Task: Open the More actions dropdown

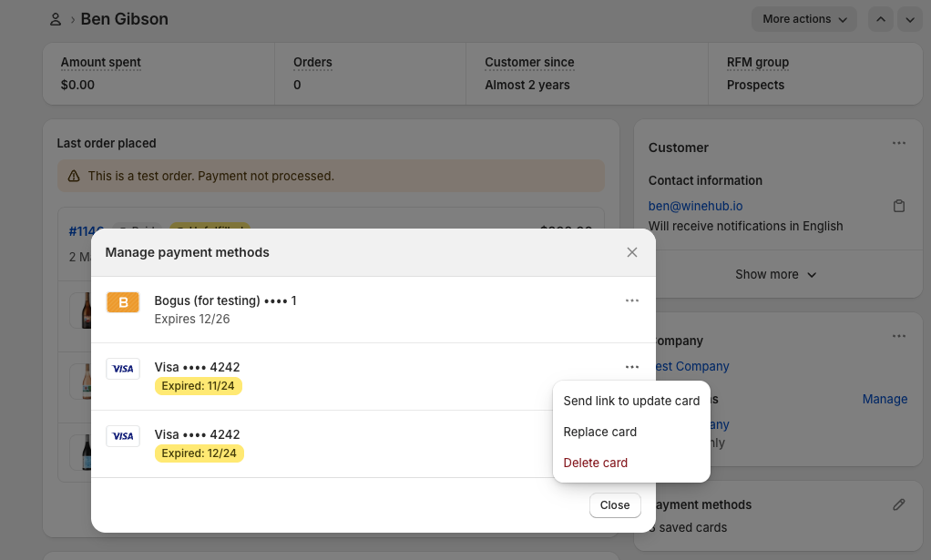Action: pyautogui.click(x=804, y=19)
